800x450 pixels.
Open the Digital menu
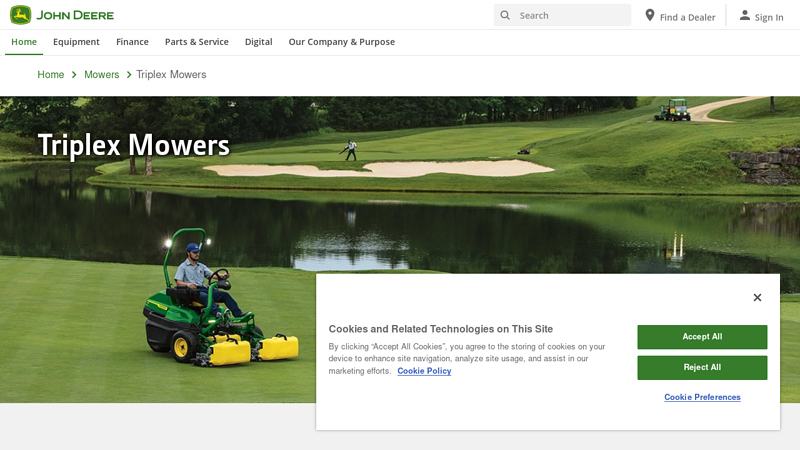259,42
